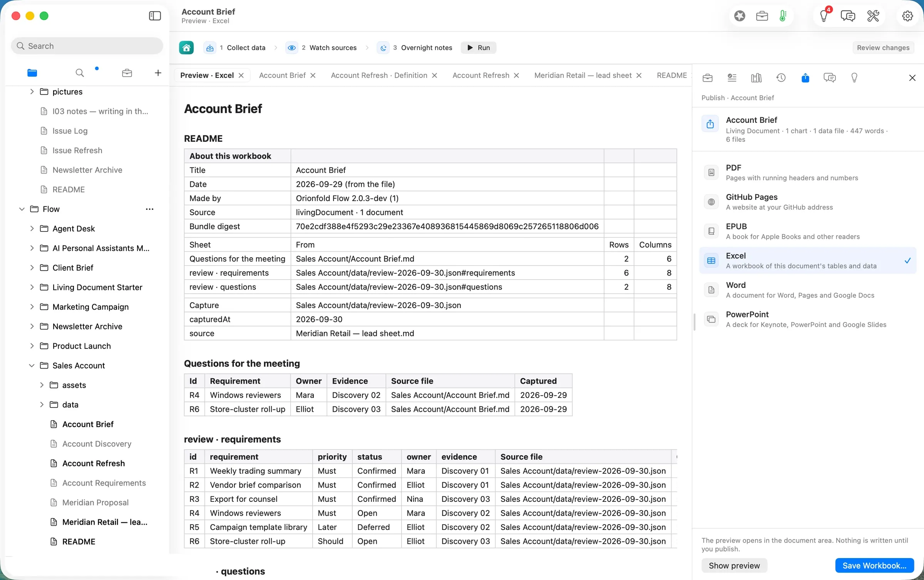The height and width of the screenshot is (580, 924).
Task: Switch to the Meridian Retail — lead sheet tab
Action: [x=583, y=75]
